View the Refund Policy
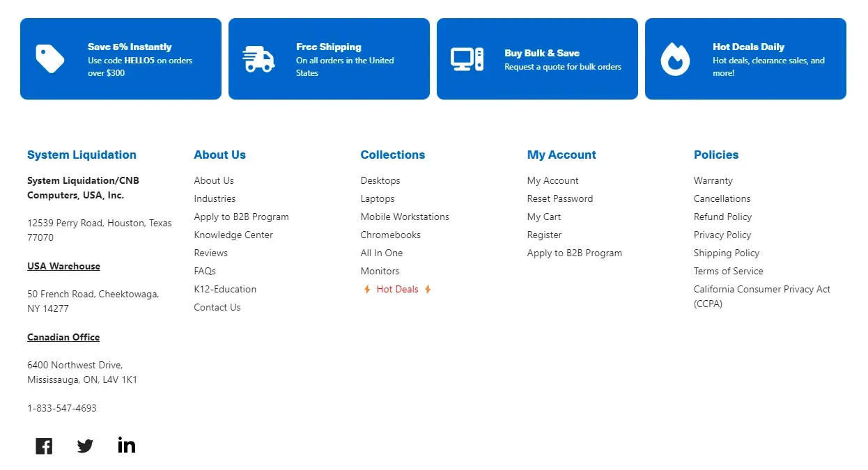The width and height of the screenshot is (868, 470). click(722, 217)
